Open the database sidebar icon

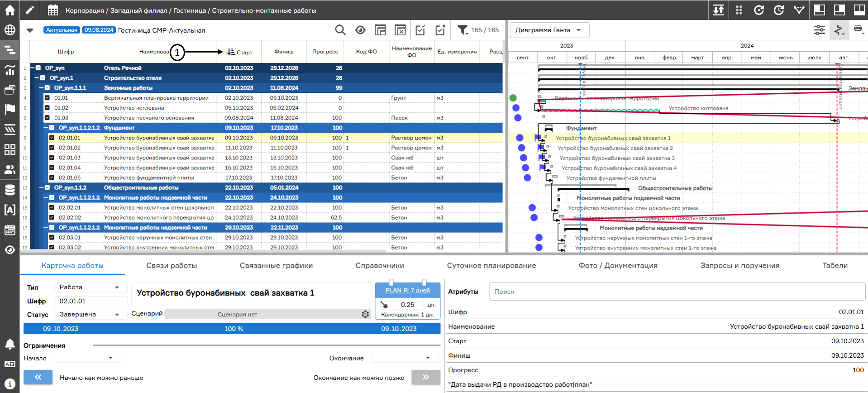click(x=10, y=190)
